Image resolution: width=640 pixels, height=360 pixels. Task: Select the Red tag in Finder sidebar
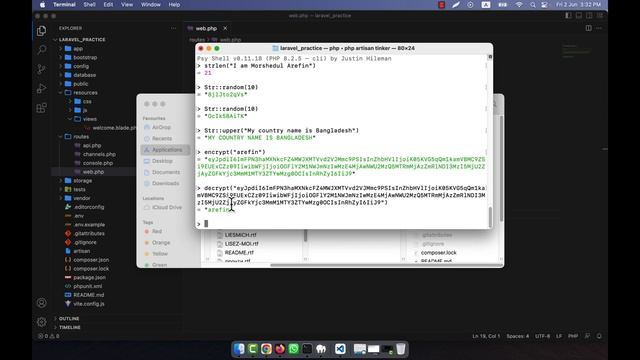pos(157,231)
